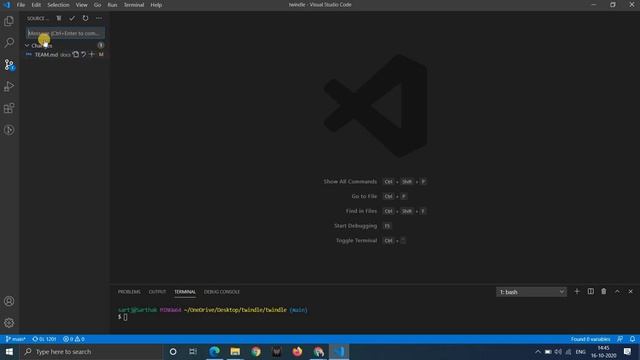This screenshot has width=640, height=360.
Task: Open the Run menu
Action: coord(112,5)
